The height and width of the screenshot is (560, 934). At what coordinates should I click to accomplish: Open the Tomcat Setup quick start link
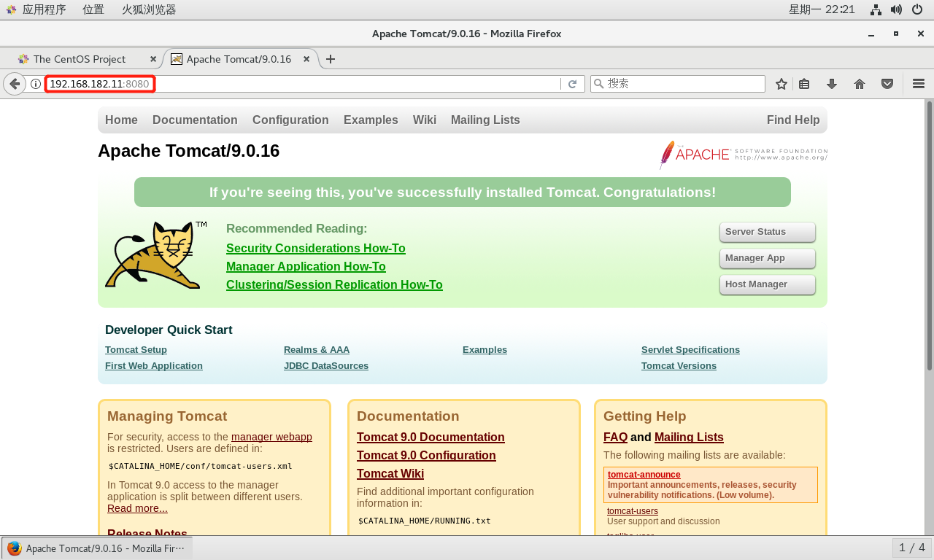click(x=136, y=350)
